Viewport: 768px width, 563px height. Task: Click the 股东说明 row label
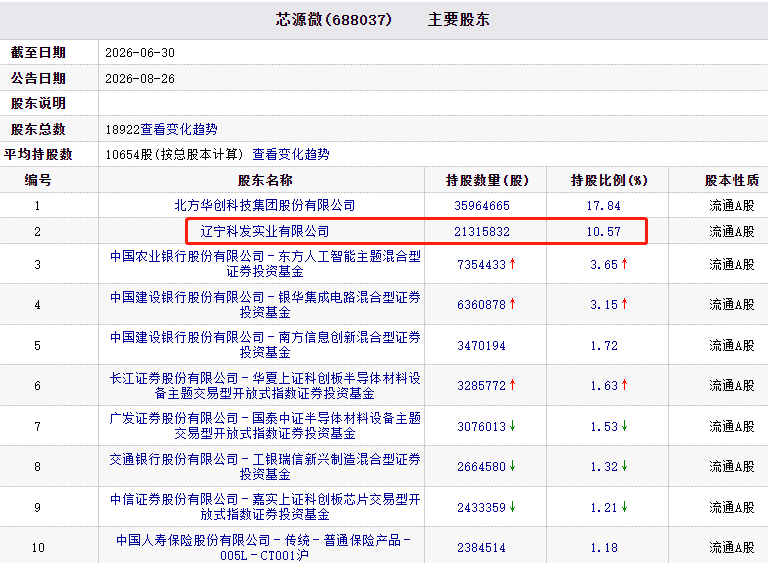click(38, 103)
